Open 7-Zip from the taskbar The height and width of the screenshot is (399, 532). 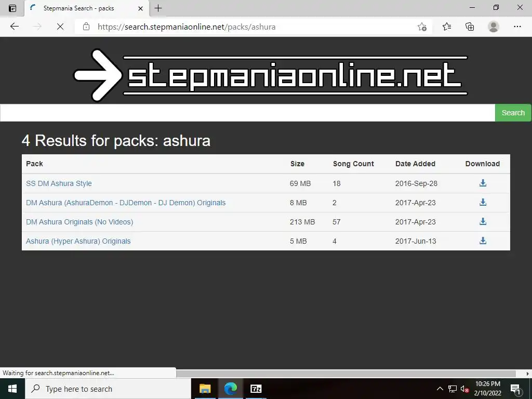[256, 389]
